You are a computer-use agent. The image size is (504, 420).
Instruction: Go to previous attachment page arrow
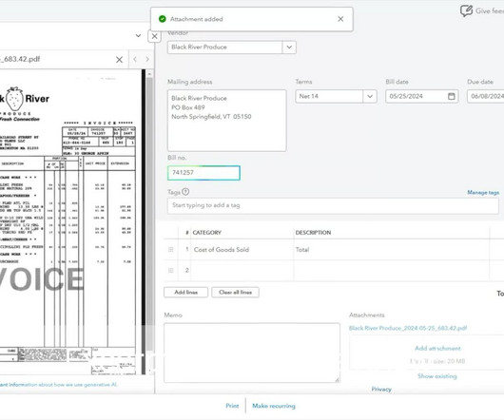(135, 59)
